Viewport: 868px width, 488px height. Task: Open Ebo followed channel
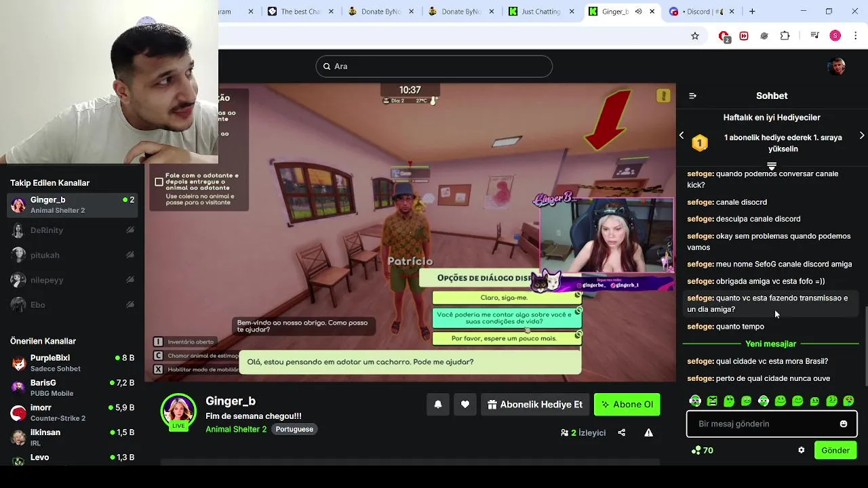(x=73, y=305)
